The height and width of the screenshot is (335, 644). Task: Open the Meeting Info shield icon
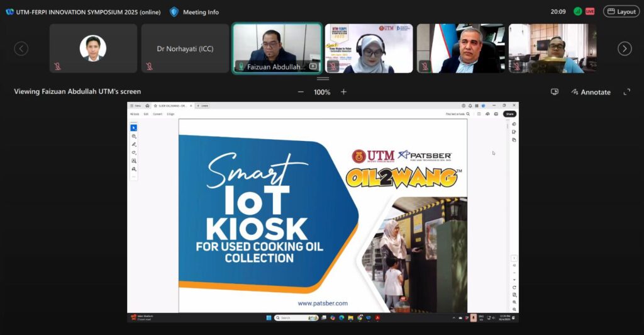tap(174, 12)
